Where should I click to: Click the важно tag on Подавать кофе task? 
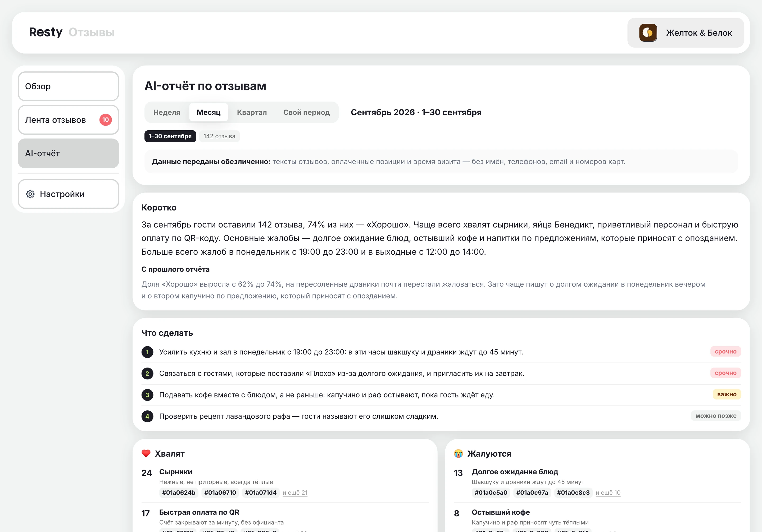point(727,394)
